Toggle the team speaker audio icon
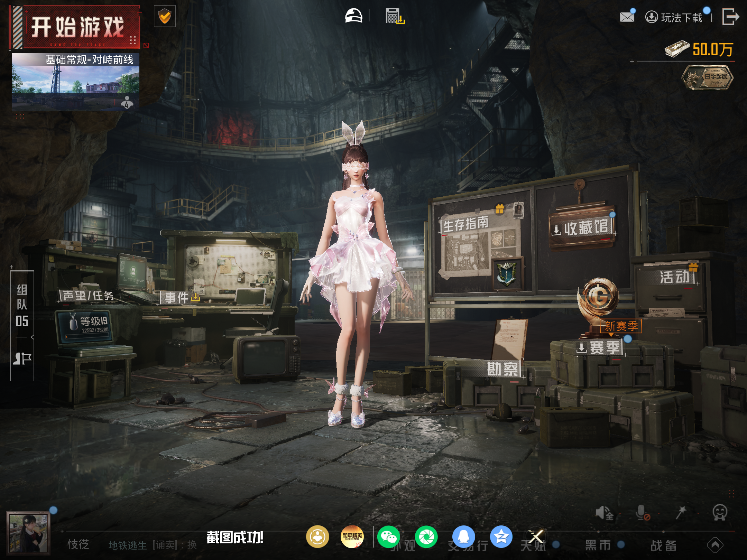747x560 pixels. click(x=605, y=513)
